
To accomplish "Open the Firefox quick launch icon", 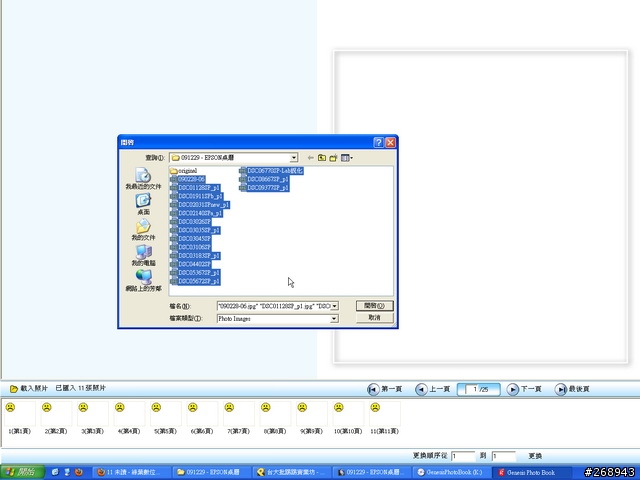I will click(x=79, y=472).
